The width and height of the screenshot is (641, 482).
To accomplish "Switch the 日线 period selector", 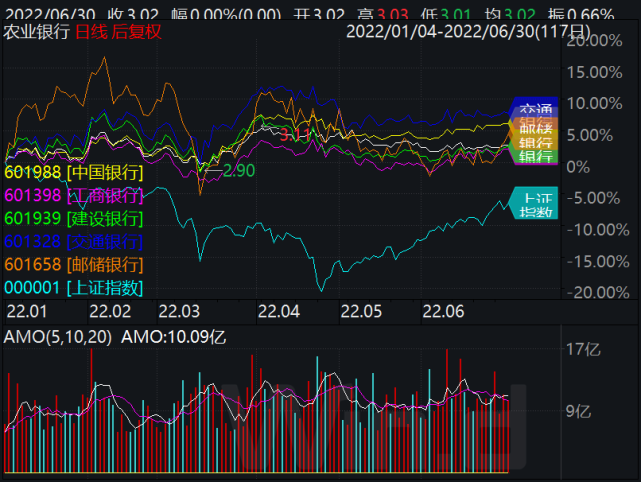I will (92, 31).
